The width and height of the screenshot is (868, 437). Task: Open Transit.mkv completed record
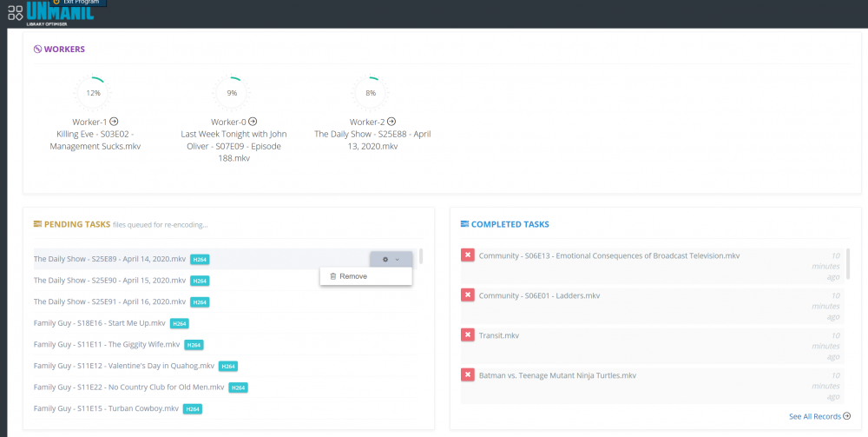coord(499,335)
